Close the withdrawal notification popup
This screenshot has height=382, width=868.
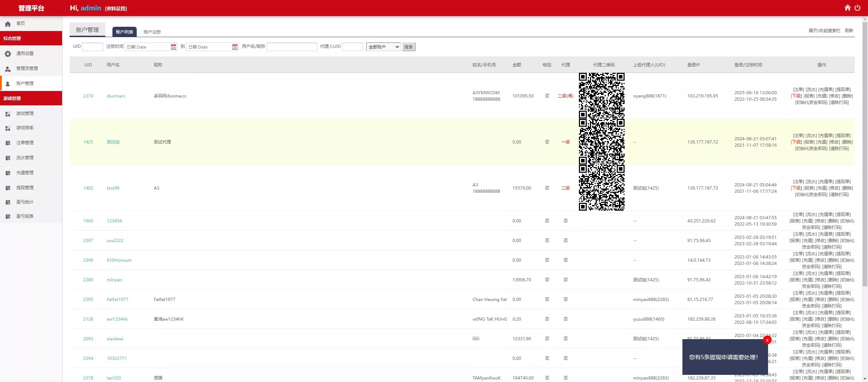pos(767,340)
